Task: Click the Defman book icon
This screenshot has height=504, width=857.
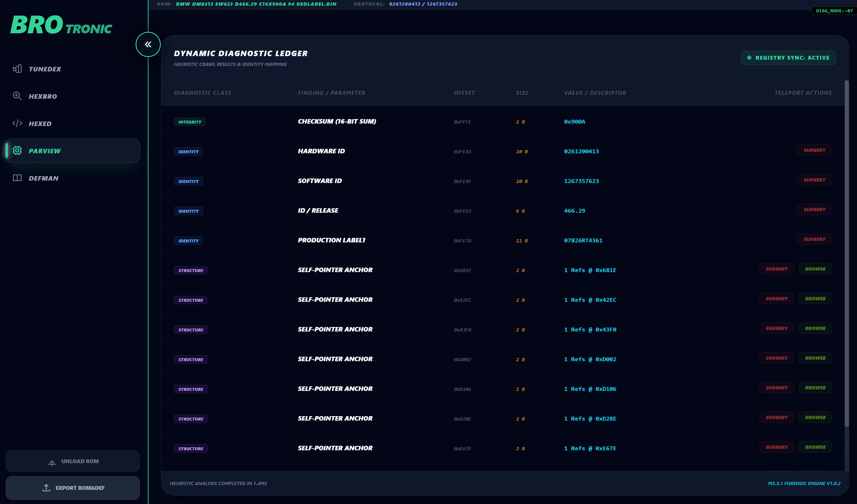Action: click(x=17, y=178)
